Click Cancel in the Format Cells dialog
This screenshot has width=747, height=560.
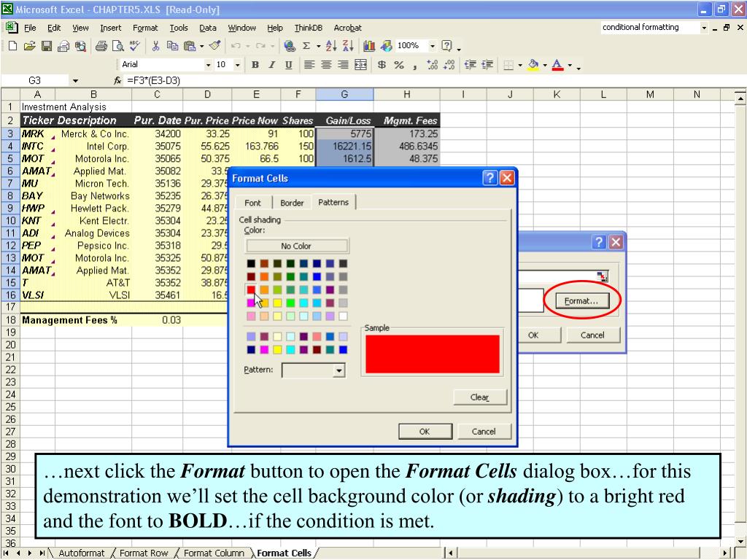pyautogui.click(x=484, y=432)
